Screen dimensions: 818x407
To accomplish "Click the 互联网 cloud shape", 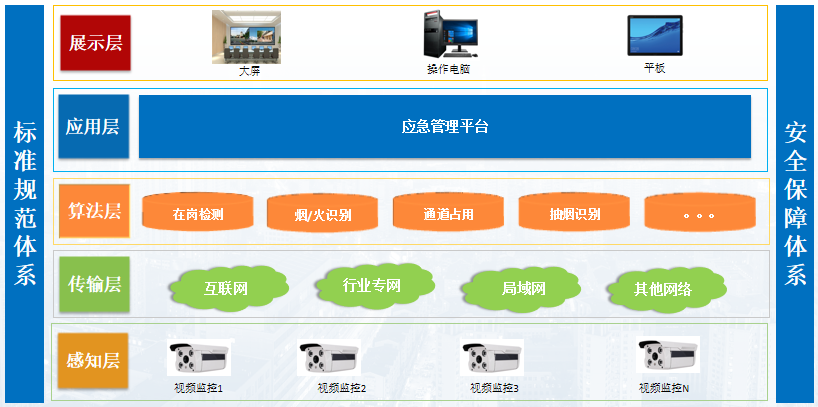I will click(225, 289).
